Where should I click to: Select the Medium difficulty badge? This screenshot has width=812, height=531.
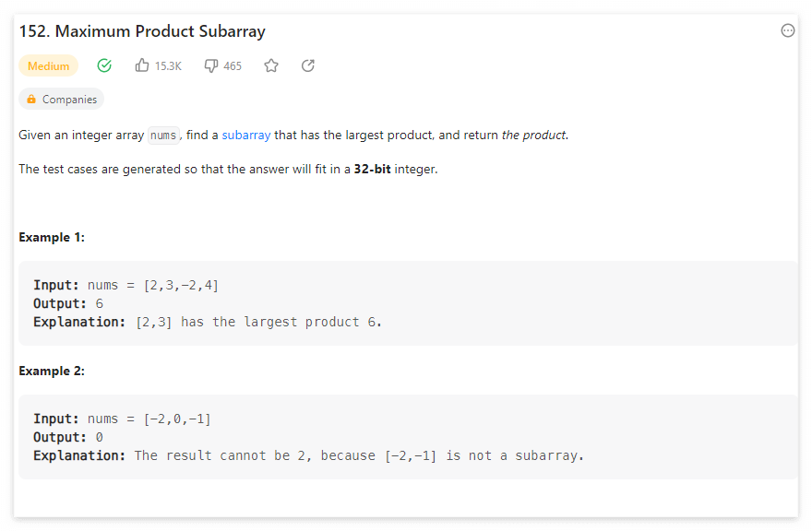[48, 65]
